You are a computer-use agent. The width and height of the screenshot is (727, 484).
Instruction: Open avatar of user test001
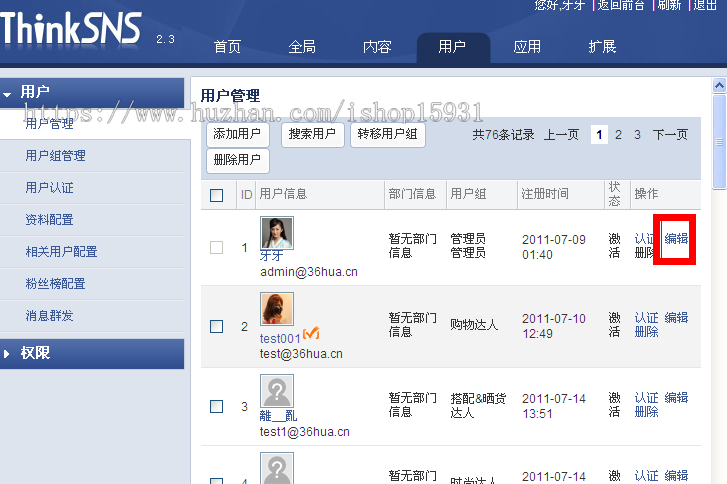pyautogui.click(x=277, y=309)
